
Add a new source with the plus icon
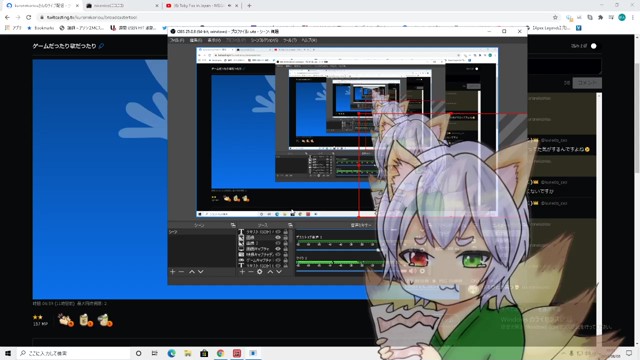pos(242,272)
